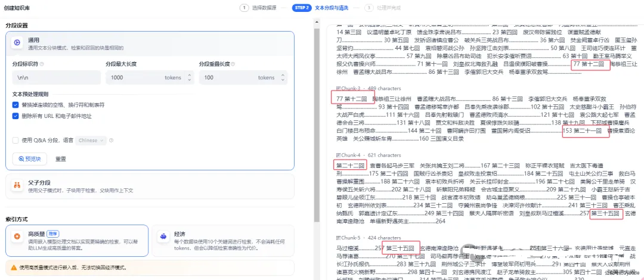Screen dimensions: 644x280
Task: Select the 高质量 index method card
Action: 77,241
